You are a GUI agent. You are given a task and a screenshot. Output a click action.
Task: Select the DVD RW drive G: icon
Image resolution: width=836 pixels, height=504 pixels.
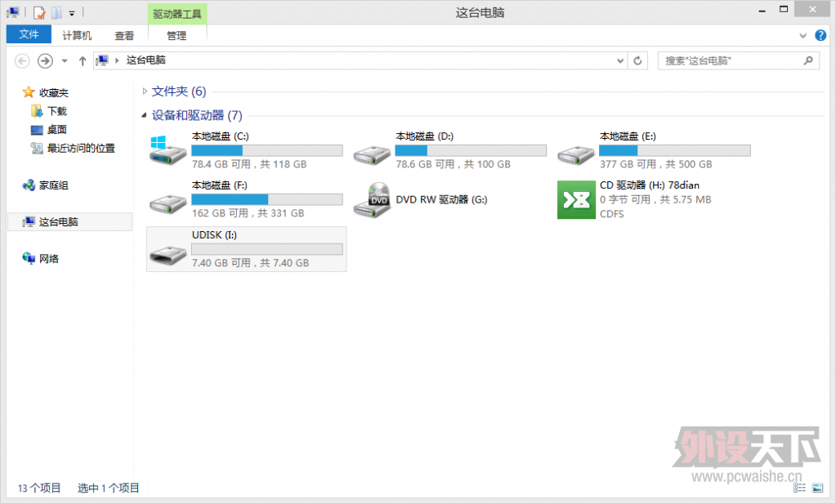[372, 200]
